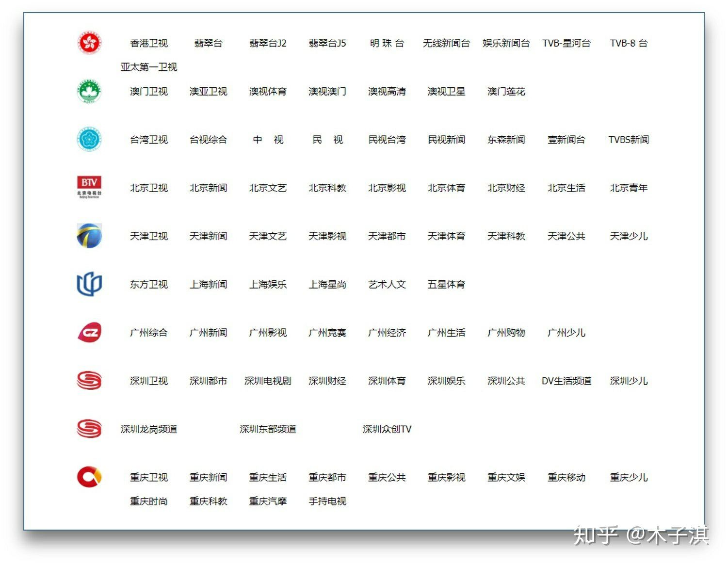The height and width of the screenshot is (565, 728).
Task: Select the 翡翠台J2 channel
Action: (x=268, y=43)
